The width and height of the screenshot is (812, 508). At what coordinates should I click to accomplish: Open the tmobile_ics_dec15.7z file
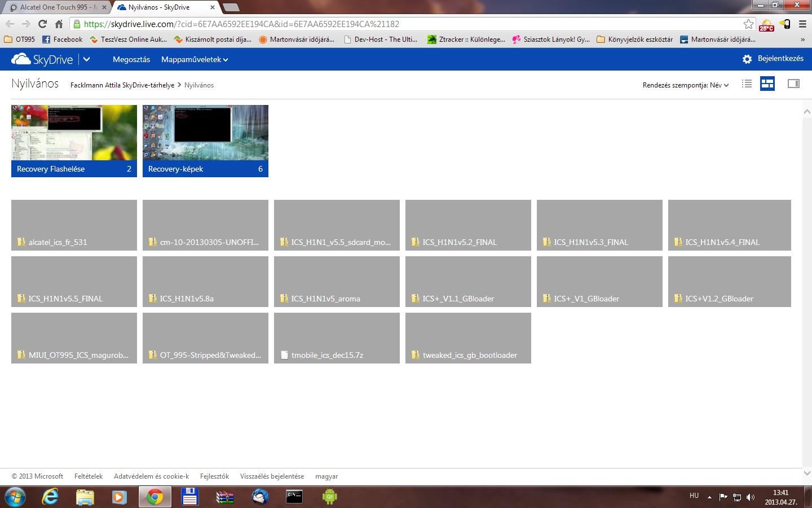point(337,338)
